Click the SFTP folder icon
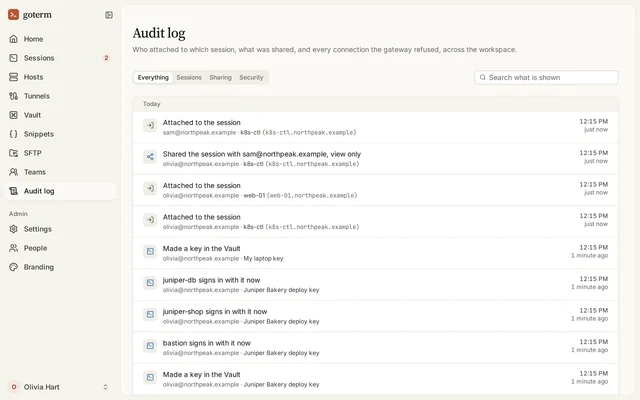 point(13,153)
